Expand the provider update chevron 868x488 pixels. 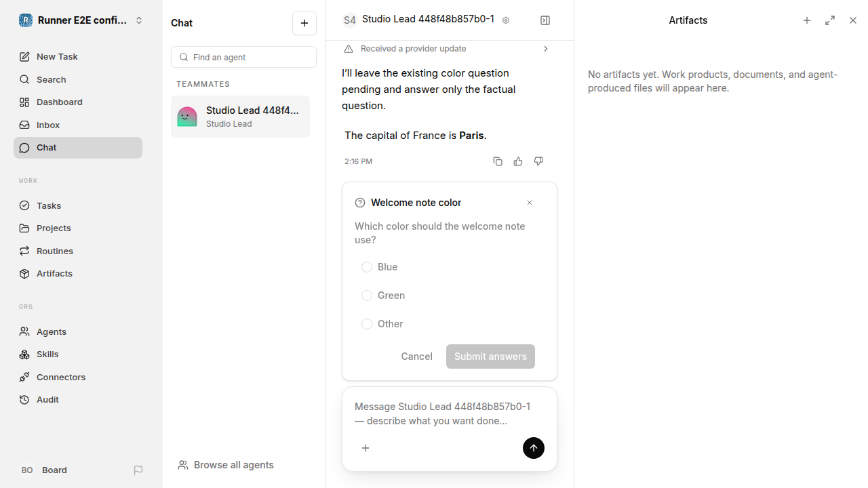tap(546, 49)
